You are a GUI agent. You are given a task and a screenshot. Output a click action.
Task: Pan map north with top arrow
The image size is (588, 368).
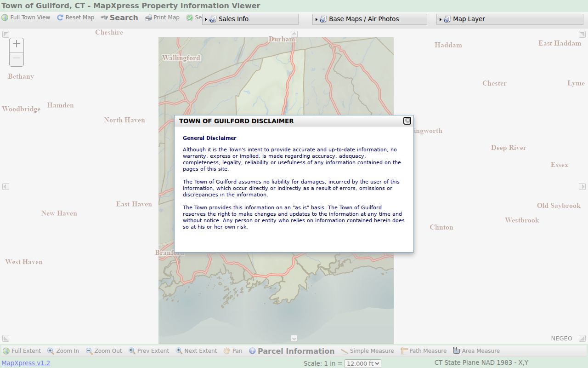294,34
